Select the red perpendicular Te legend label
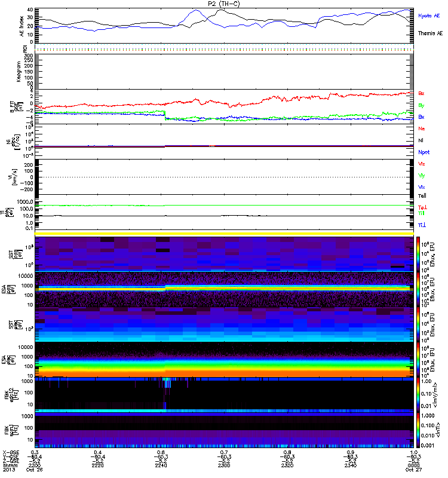The height and width of the screenshot is (478, 448). click(422, 207)
